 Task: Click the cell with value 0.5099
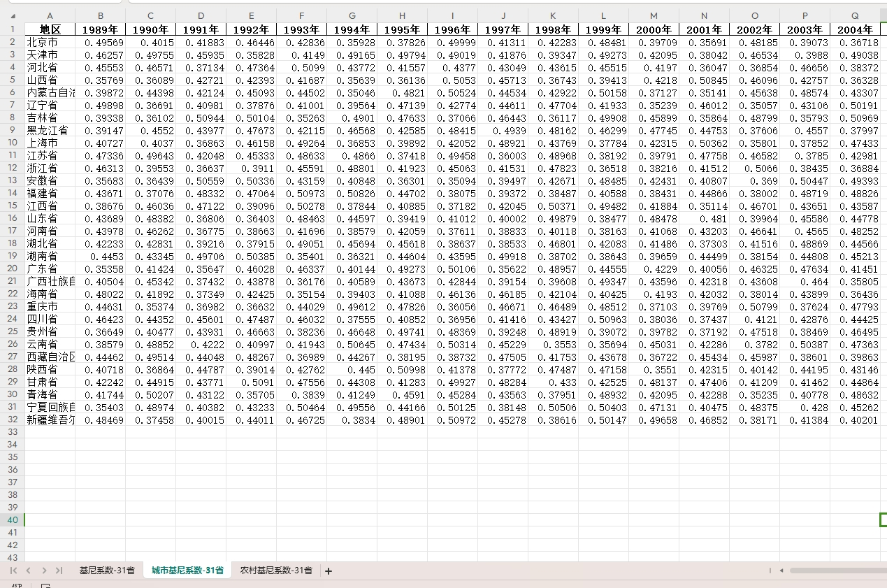pyautogui.click(x=302, y=67)
